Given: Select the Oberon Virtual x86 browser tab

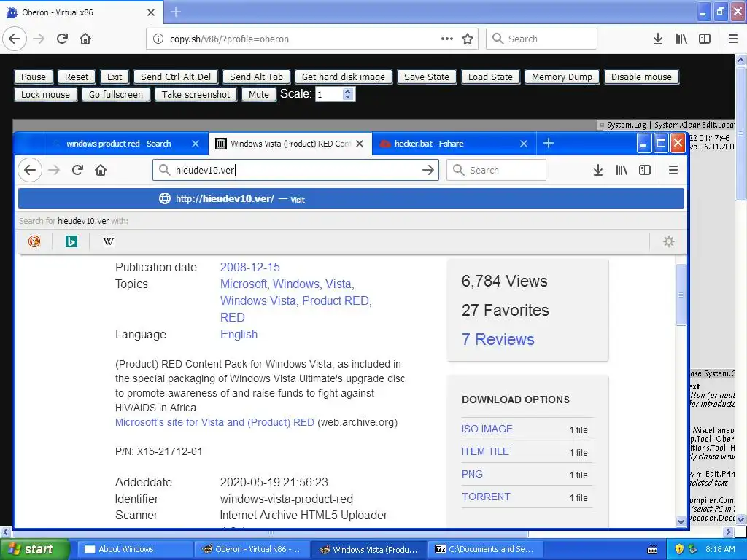Looking at the screenshot, I should 82,12.
